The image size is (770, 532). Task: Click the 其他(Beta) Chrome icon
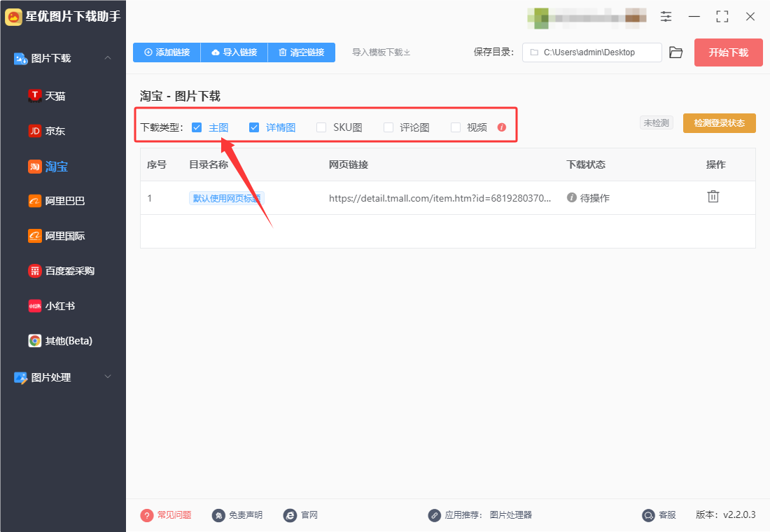click(34, 340)
